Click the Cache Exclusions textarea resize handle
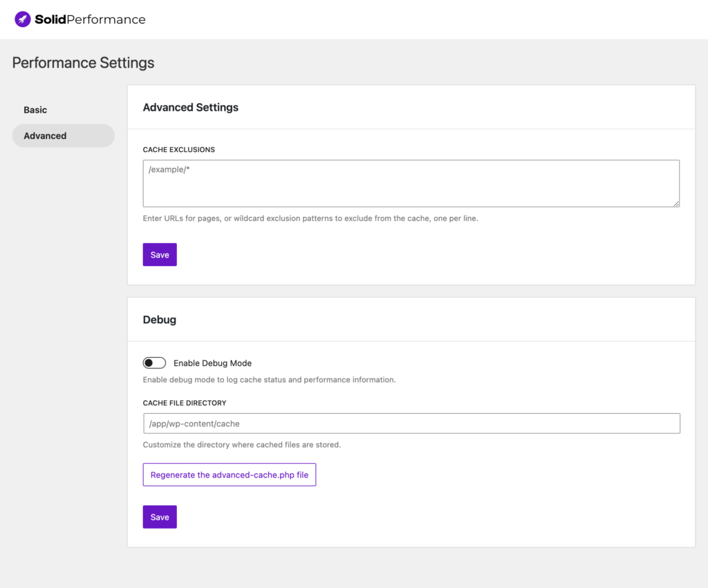Viewport: 708px width, 588px height. tap(676, 203)
